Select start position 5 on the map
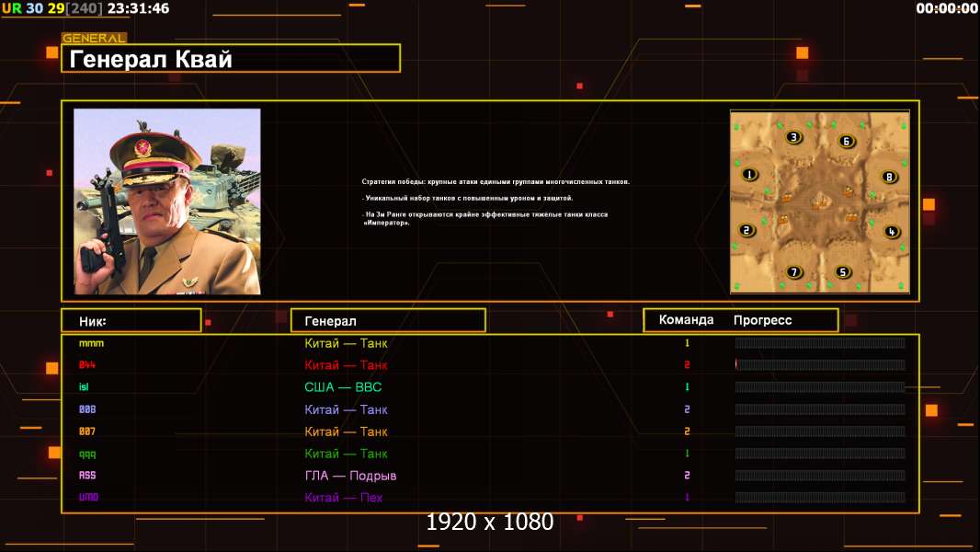 (842, 272)
